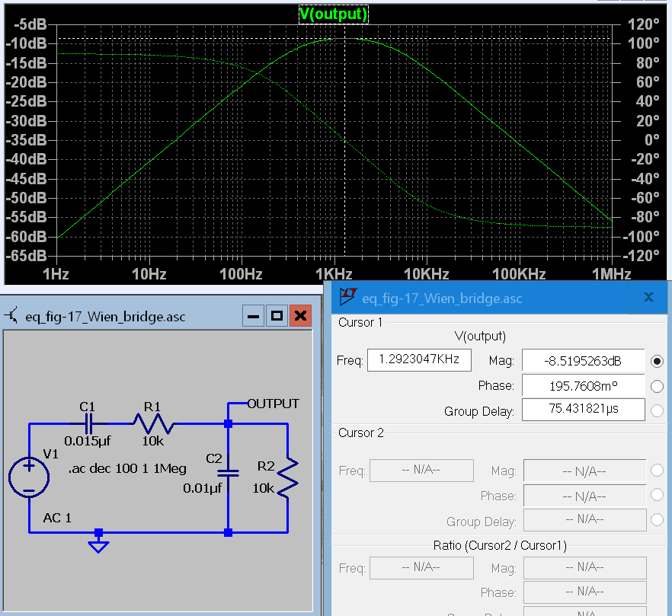Click the LTspice icon in cursor dialog
Image resolution: width=672 pixels, height=616 pixels.
click(348, 298)
